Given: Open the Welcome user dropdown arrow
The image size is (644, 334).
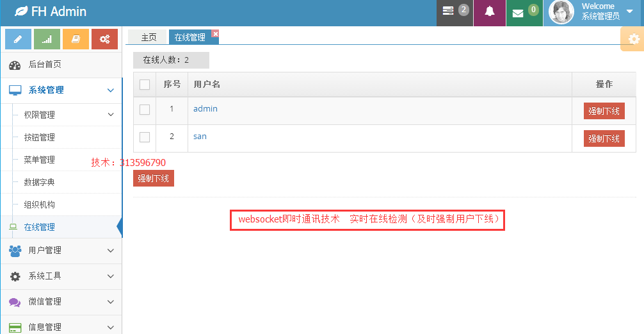Looking at the screenshot, I should click(630, 12).
